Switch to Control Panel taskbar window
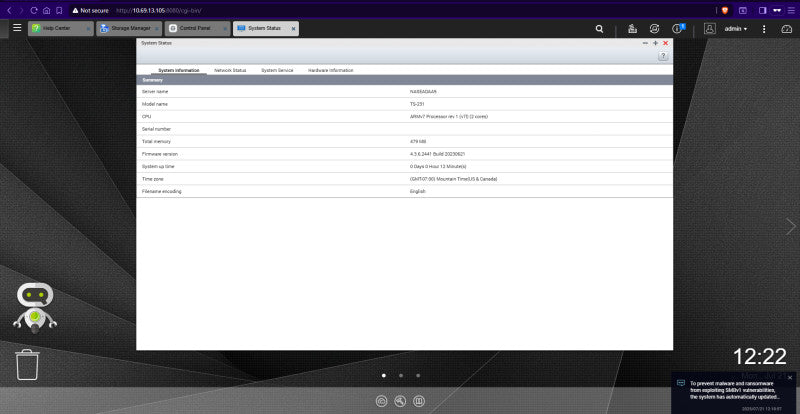800x414 pixels. point(197,29)
